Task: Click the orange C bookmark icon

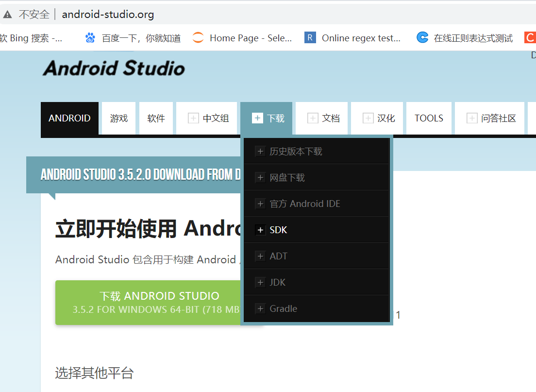Action: [530, 37]
